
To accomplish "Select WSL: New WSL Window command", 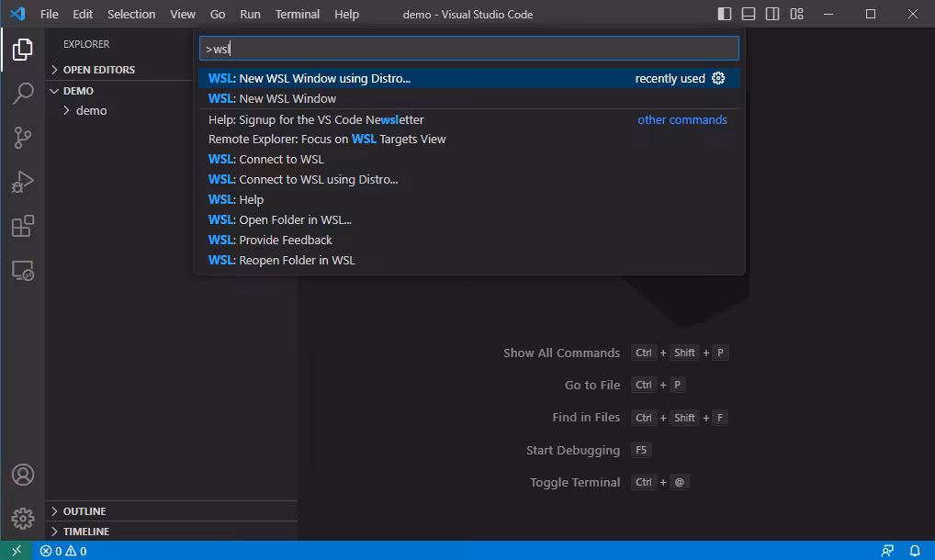I will 468,98.
